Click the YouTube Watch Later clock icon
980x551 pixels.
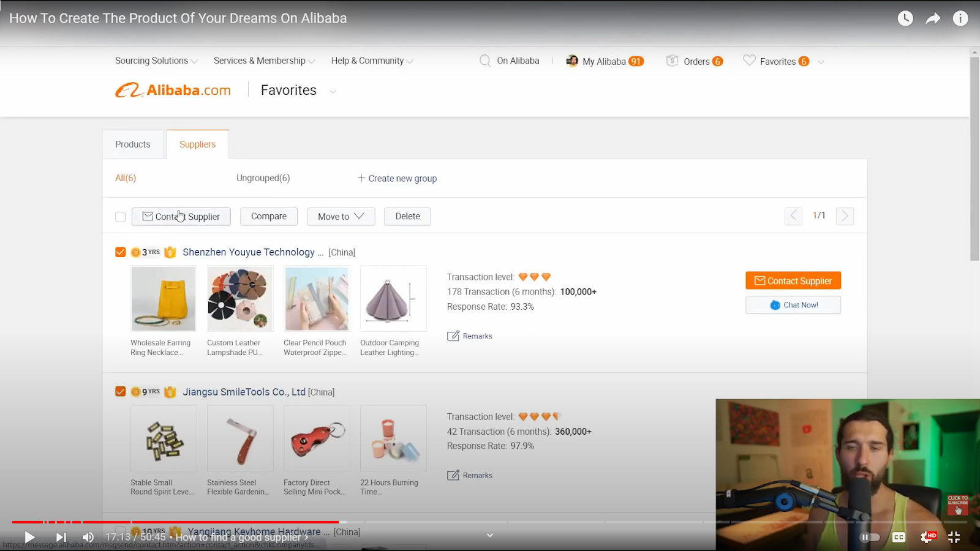(x=905, y=18)
